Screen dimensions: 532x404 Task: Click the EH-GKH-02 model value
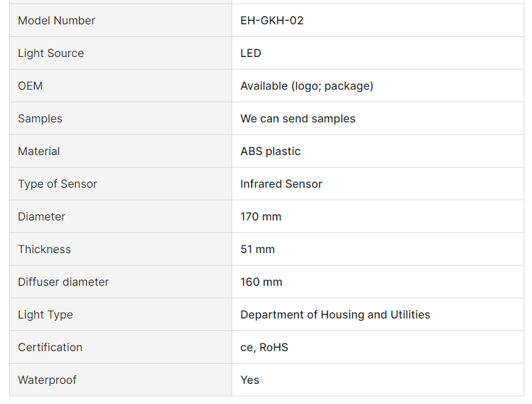tap(272, 20)
